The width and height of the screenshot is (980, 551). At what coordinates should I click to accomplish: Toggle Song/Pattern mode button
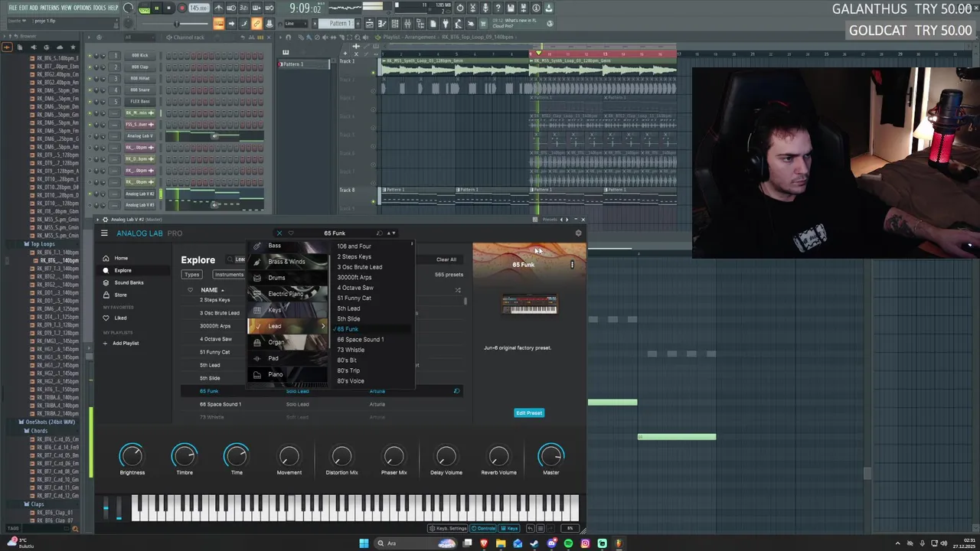tap(144, 8)
